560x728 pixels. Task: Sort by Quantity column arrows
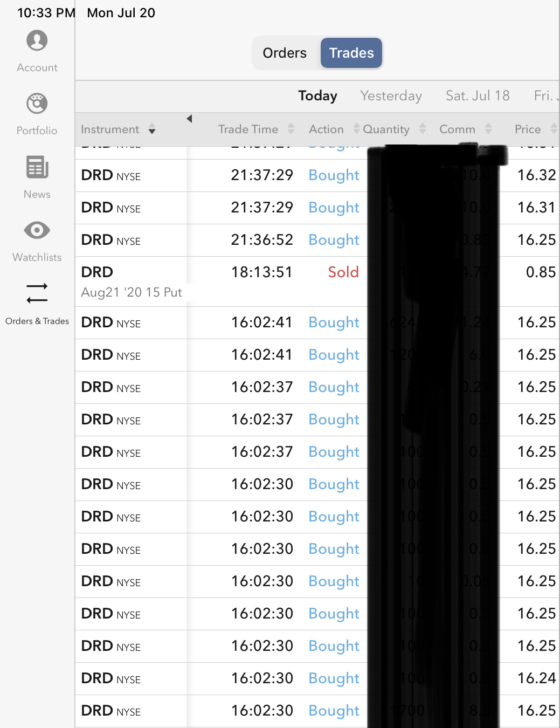tap(423, 129)
